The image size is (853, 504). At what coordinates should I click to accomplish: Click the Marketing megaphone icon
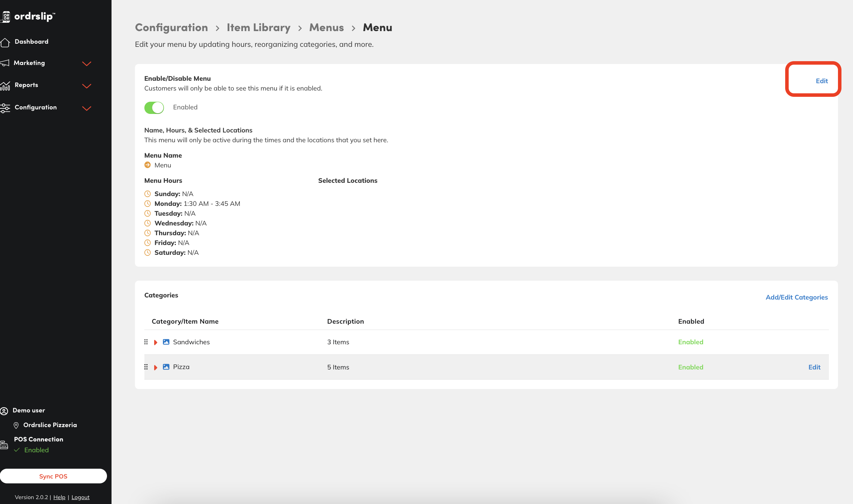coord(5,63)
